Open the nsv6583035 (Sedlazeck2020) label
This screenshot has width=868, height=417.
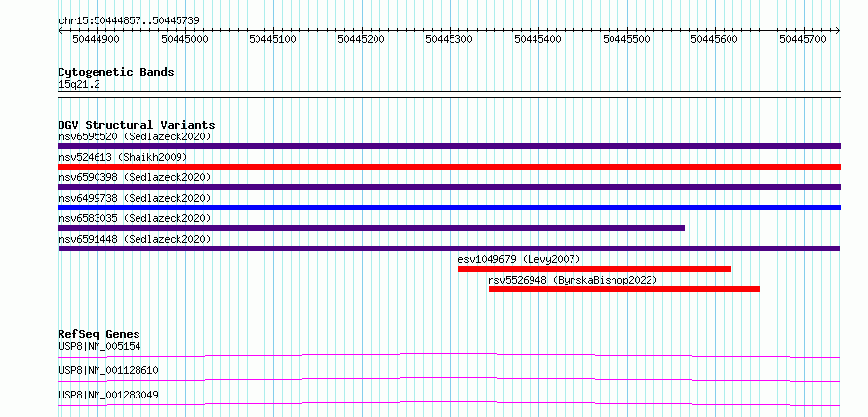[135, 218]
